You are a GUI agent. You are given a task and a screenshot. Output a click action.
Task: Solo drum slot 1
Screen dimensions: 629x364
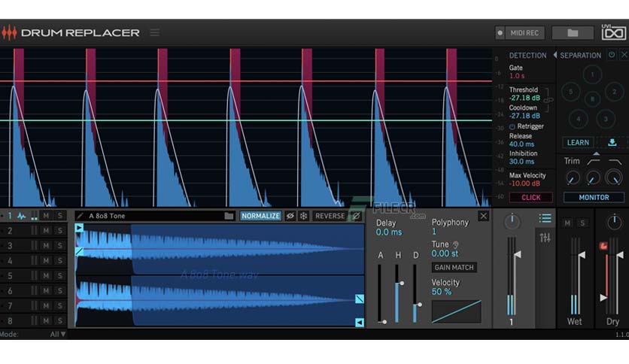point(59,216)
